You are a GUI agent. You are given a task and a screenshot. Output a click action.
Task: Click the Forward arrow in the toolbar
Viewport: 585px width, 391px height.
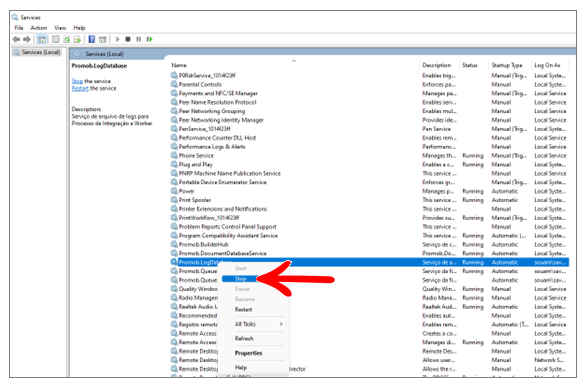(x=27, y=39)
